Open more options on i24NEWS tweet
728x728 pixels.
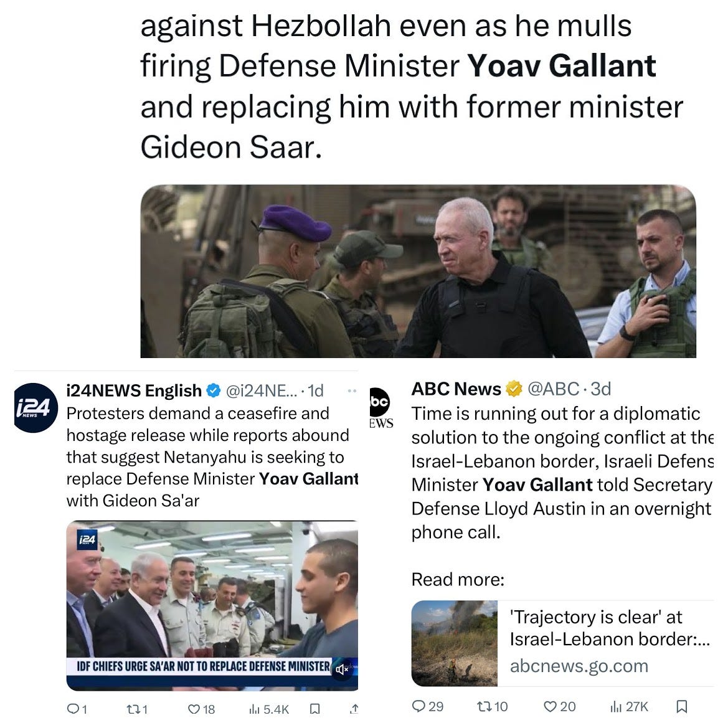coord(352,391)
